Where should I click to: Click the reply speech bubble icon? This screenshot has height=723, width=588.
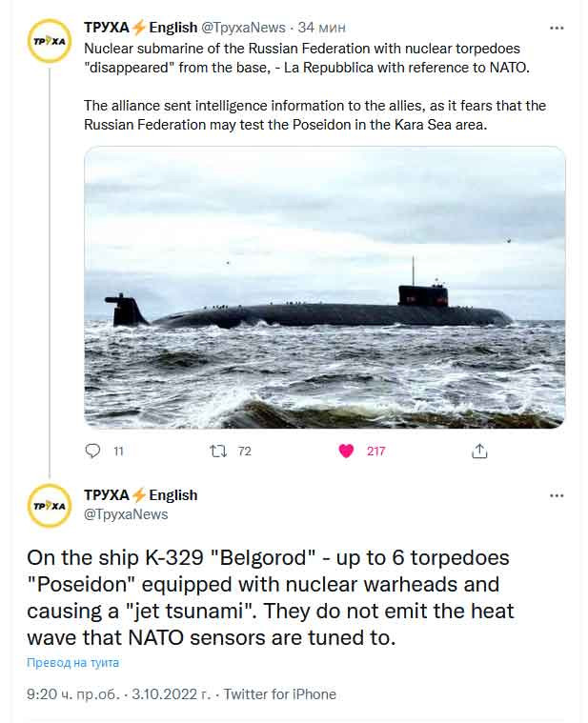click(x=92, y=451)
